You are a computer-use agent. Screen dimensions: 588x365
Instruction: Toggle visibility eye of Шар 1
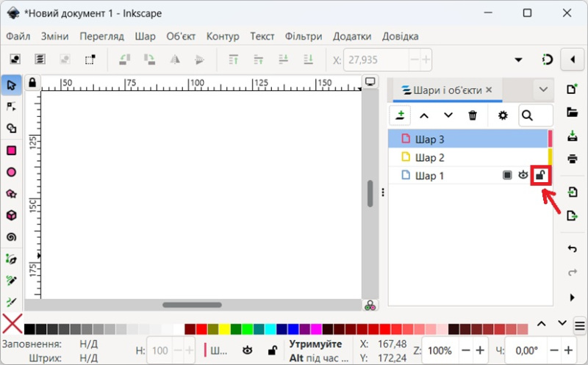point(523,176)
